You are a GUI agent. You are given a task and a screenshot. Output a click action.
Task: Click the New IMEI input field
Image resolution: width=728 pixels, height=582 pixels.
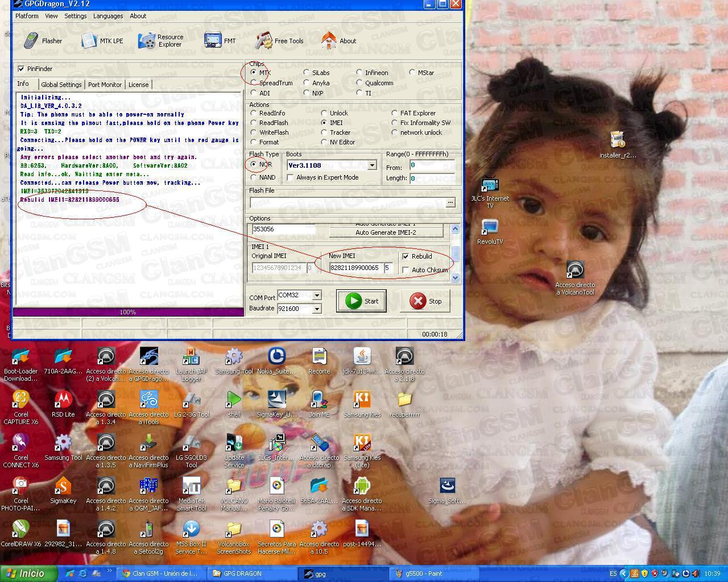355,268
